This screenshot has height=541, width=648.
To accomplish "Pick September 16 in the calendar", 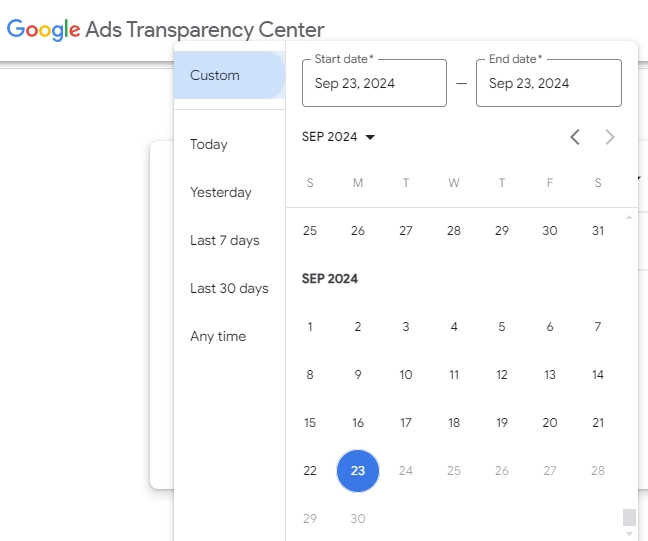I will point(358,423).
